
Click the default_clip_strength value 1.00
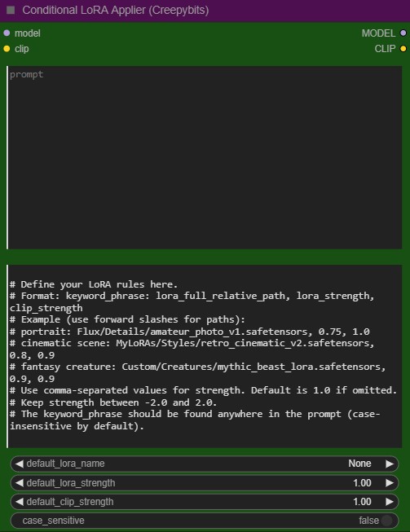point(362,502)
